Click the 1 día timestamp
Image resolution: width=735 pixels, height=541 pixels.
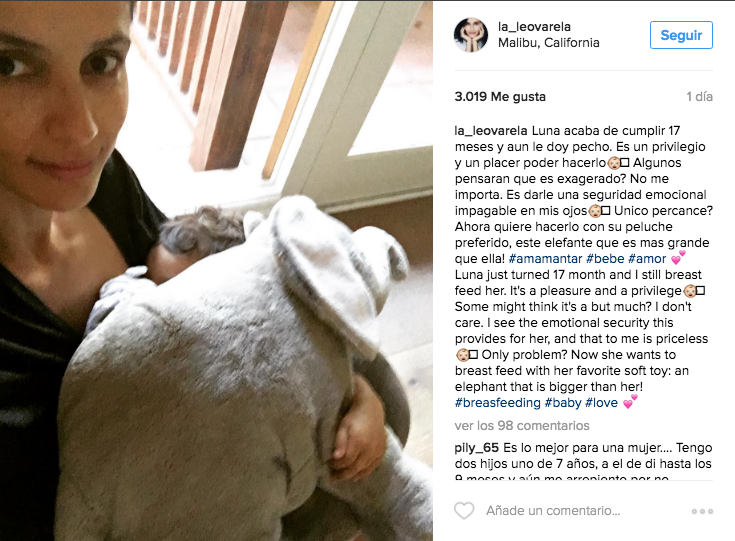699,97
